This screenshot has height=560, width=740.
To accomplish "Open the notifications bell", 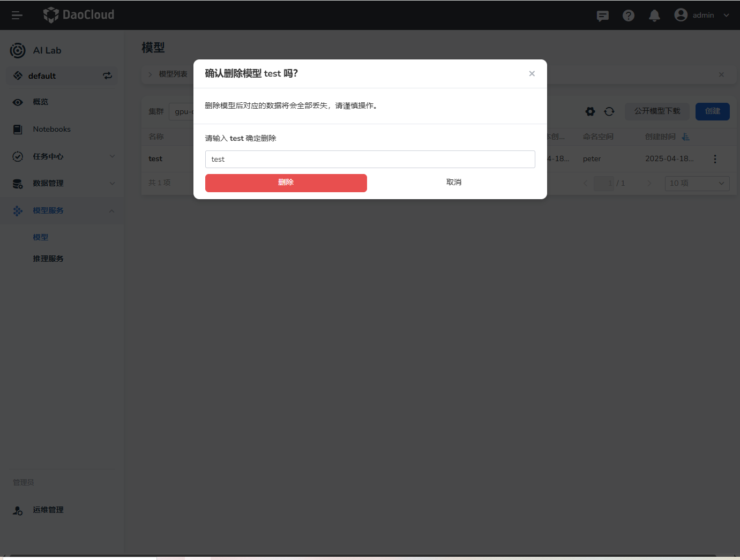I will [x=654, y=15].
